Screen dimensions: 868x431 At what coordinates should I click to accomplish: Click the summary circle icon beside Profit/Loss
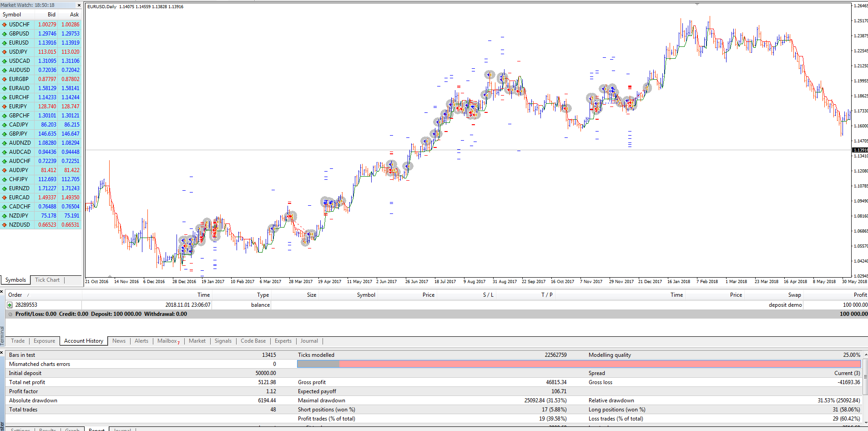click(10, 314)
